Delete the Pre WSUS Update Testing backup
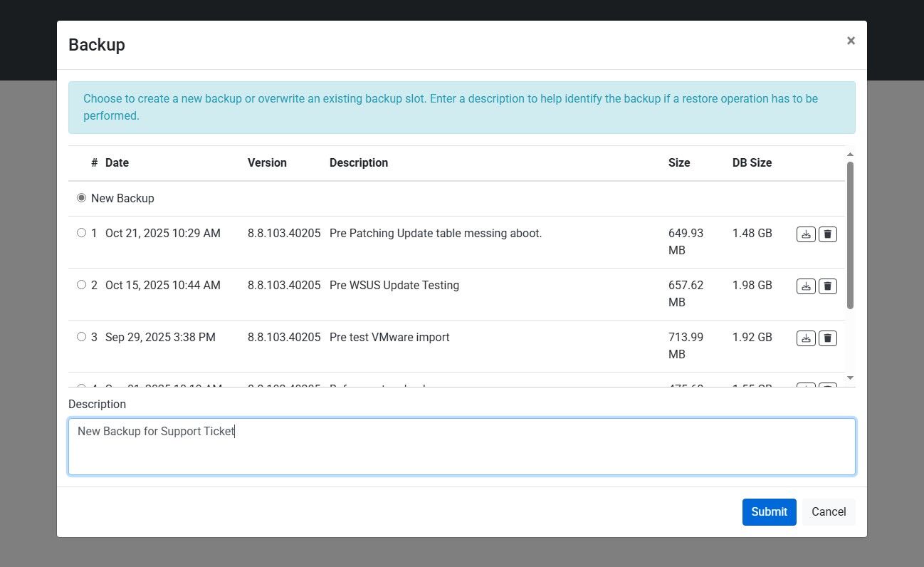Screen dimensions: 924x567 827,286
